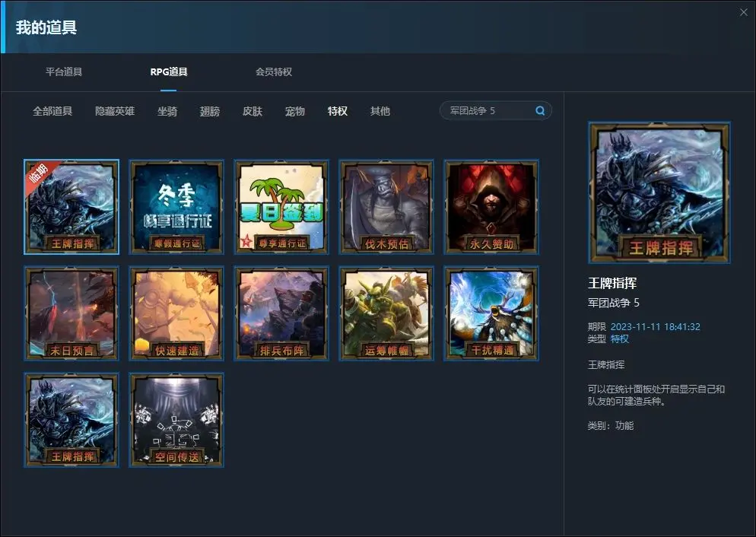Select the 伐木预估 item
756x537 pixels.
pyautogui.click(x=386, y=207)
